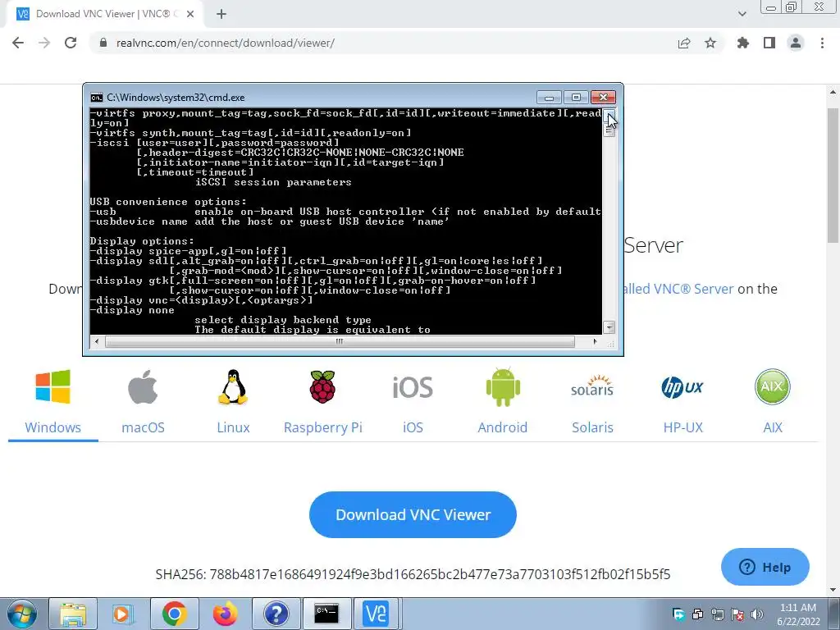Switch to the AIX tab label
Image resolution: width=840 pixels, height=630 pixels.
coord(773,427)
